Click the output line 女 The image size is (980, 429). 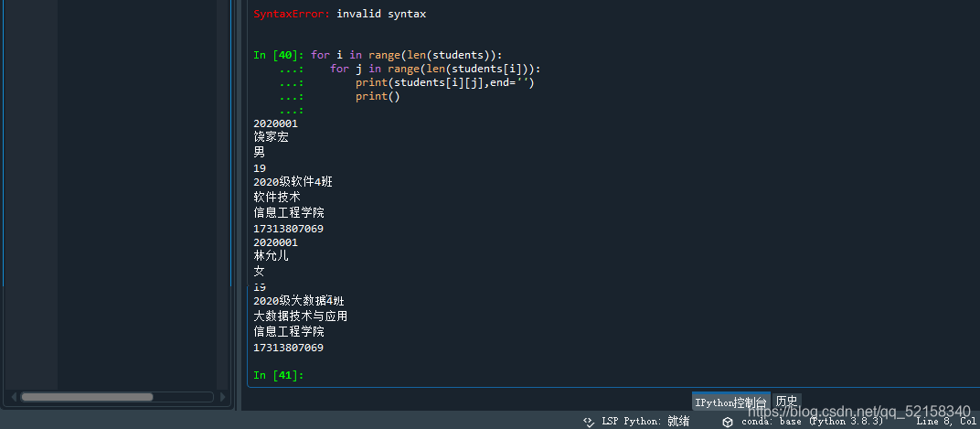[259, 272]
